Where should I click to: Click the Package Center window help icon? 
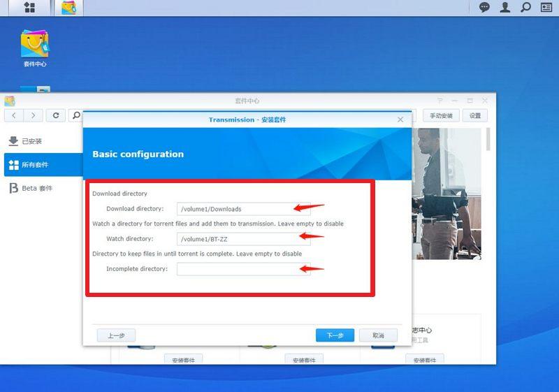[x=440, y=101]
